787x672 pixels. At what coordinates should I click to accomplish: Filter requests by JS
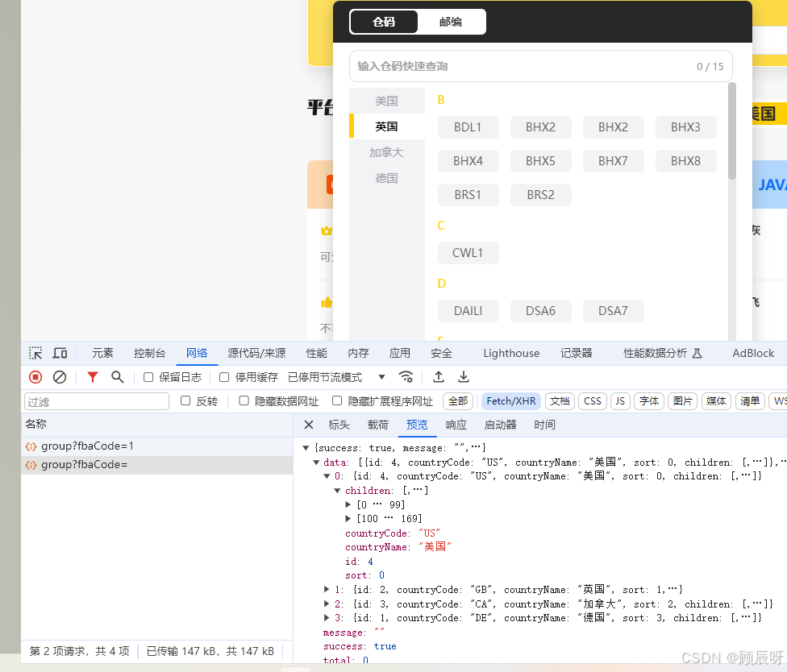pos(620,401)
